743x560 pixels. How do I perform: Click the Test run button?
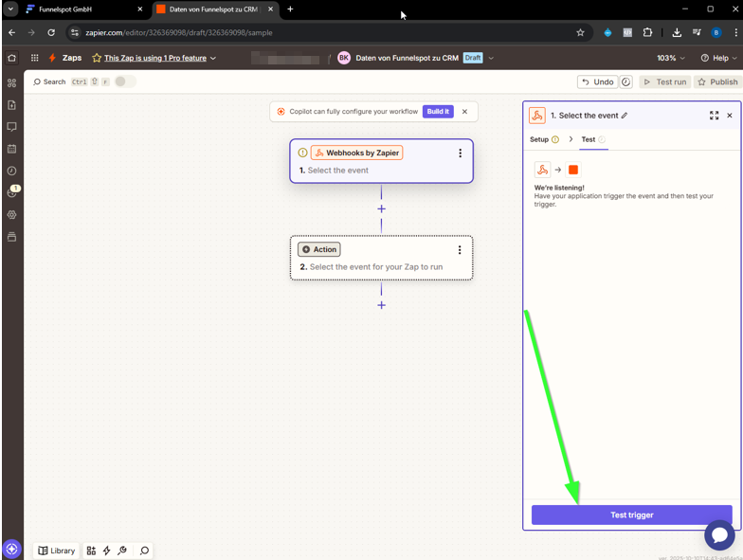click(x=665, y=81)
